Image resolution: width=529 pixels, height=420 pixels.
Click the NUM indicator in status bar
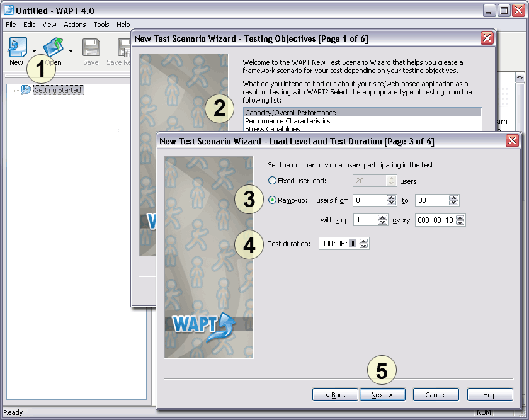[484, 412]
